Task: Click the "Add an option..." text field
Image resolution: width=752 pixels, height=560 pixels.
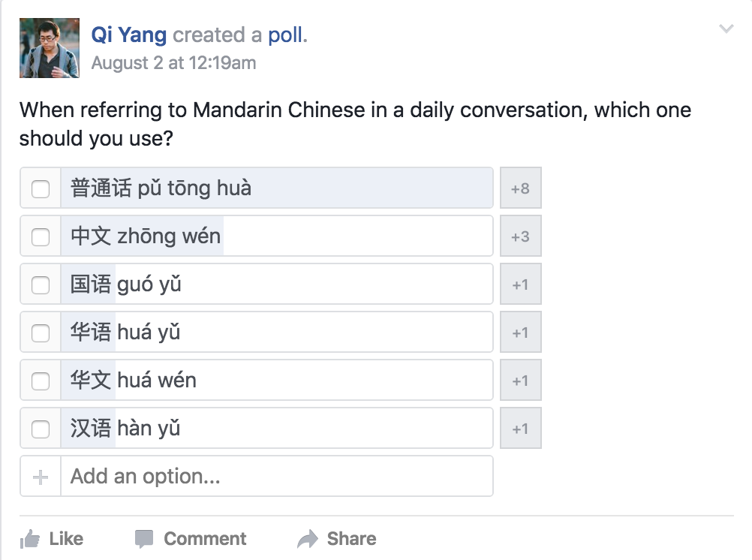Action: click(x=276, y=477)
